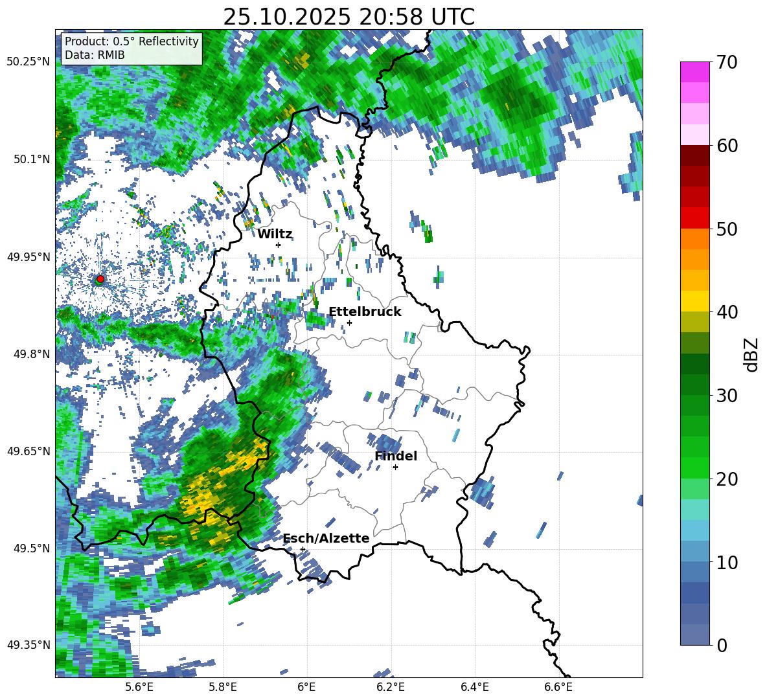Image resolution: width=767 pixels, height=700 pixels.
Task: Click the 50.1°N latitude label
Action: [32, 159]
